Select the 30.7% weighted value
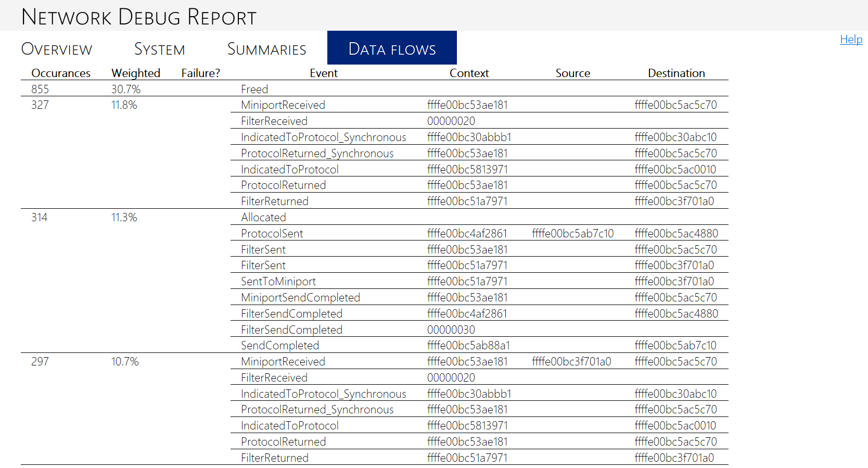868x468 pixels. point(126,89)
